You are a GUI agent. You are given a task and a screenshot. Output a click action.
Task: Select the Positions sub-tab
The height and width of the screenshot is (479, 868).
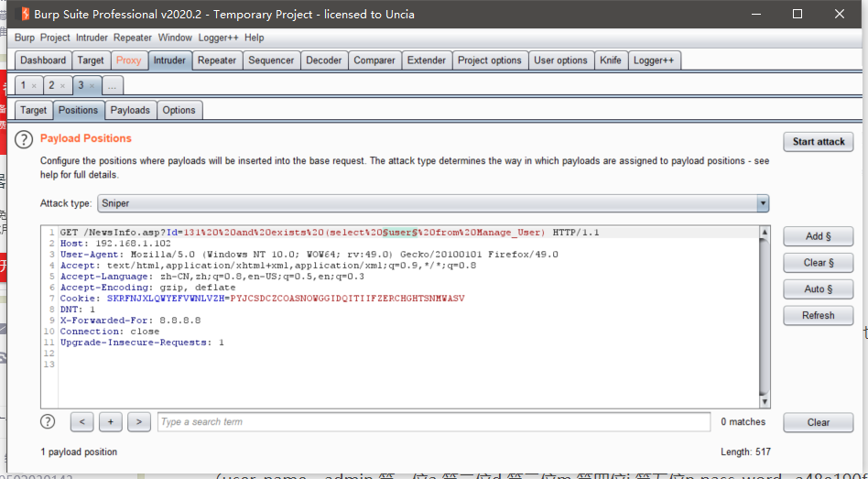tap(78, 110)
